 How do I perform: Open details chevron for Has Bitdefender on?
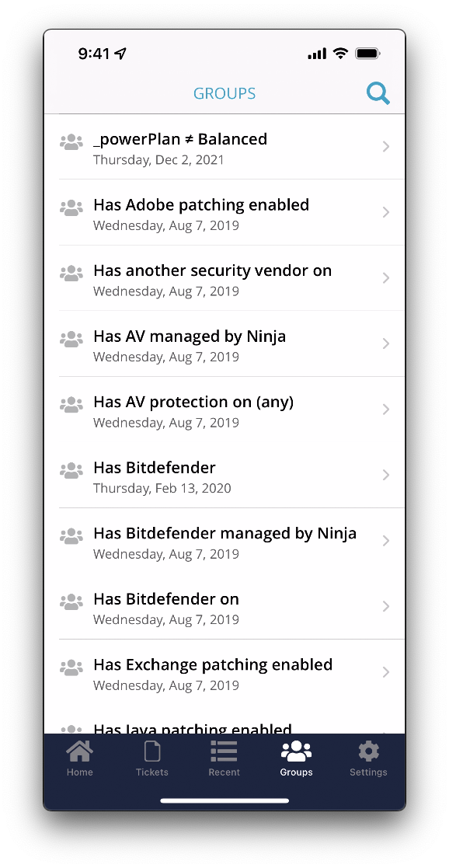(x=386, y=605)
